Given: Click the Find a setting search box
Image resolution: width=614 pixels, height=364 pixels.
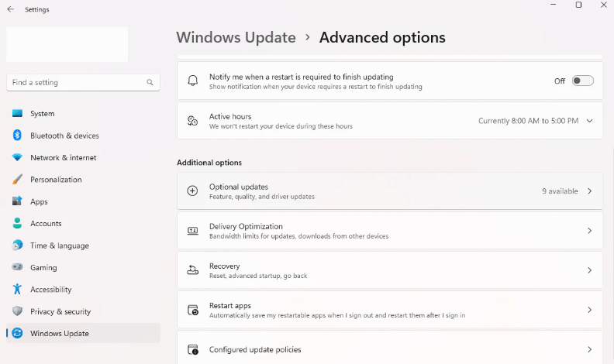Looking at the screenshot, I should (83, 82).
